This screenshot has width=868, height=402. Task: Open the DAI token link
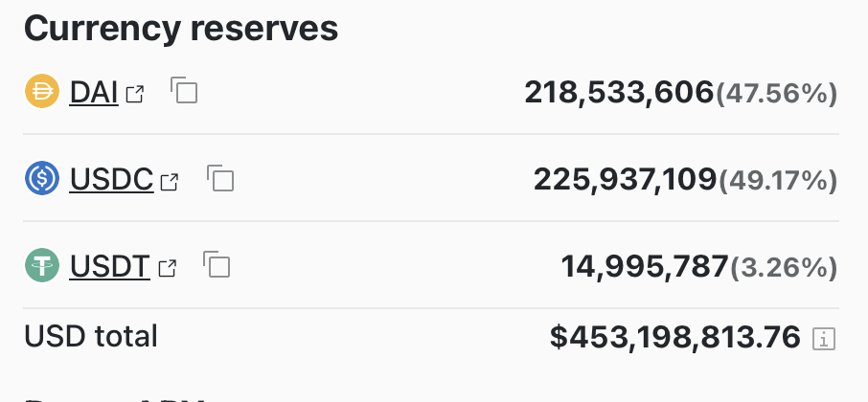pos(94,92)
